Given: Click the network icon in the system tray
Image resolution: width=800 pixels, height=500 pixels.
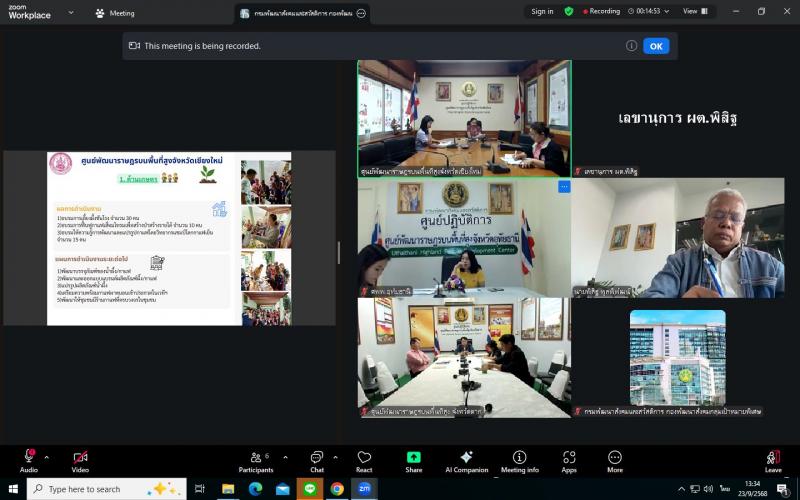Looking at the screenshot, I should click(695, 489).
